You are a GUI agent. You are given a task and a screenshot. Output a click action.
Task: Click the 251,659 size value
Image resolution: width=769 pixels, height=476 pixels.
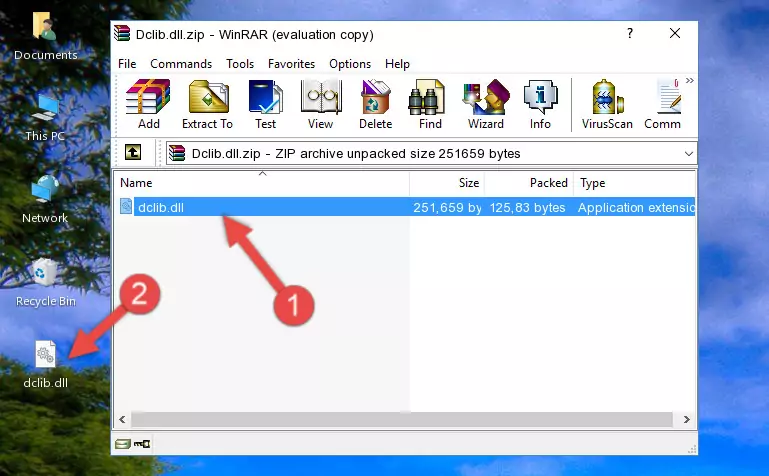[x=447, y=207]
